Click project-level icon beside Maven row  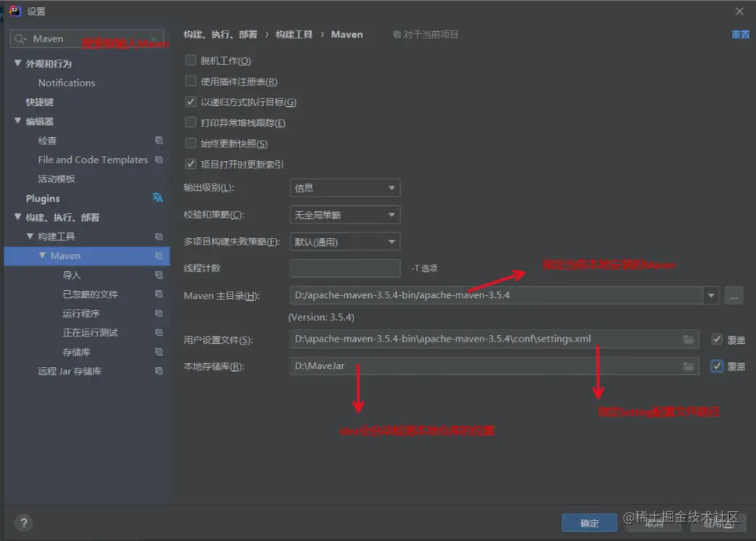159,255
